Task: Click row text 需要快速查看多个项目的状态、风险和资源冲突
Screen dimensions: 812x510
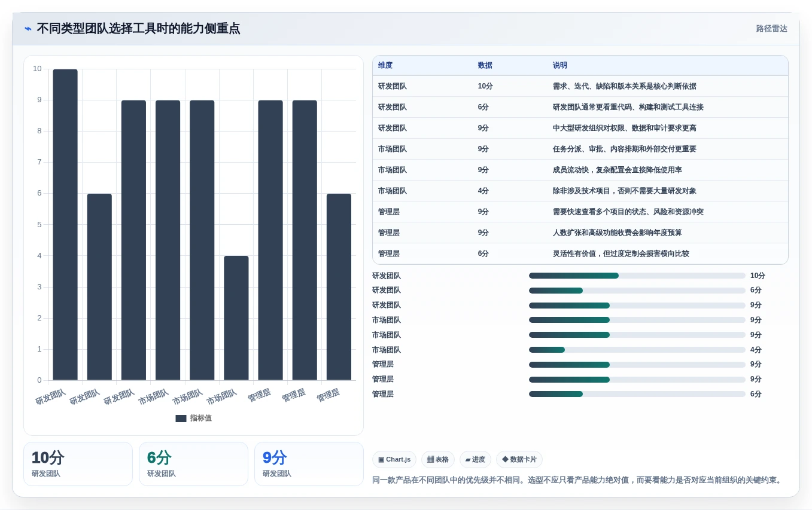Action: (628, 212)
